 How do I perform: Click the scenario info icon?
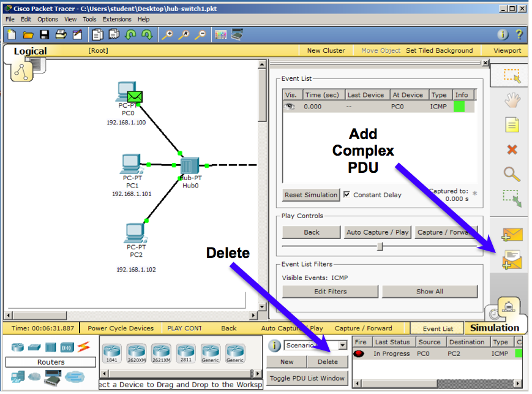click(274, 346)
